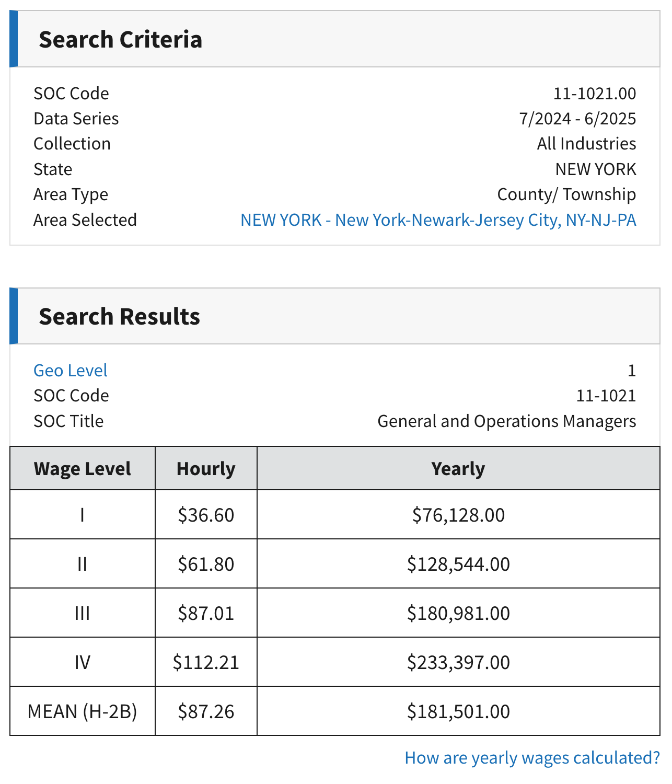Click the Hourly column header
The width and height of the screenshot is (672, 784).
(x=206, y=468)
